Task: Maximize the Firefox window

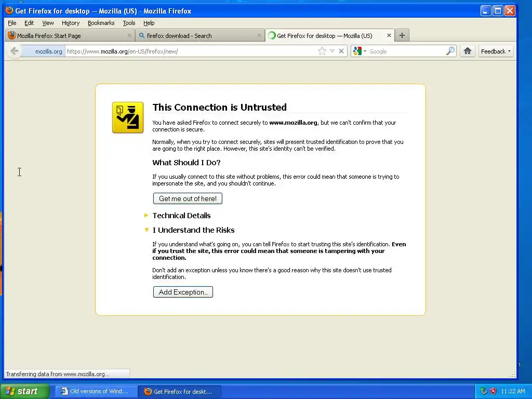Action: (498, 11)
